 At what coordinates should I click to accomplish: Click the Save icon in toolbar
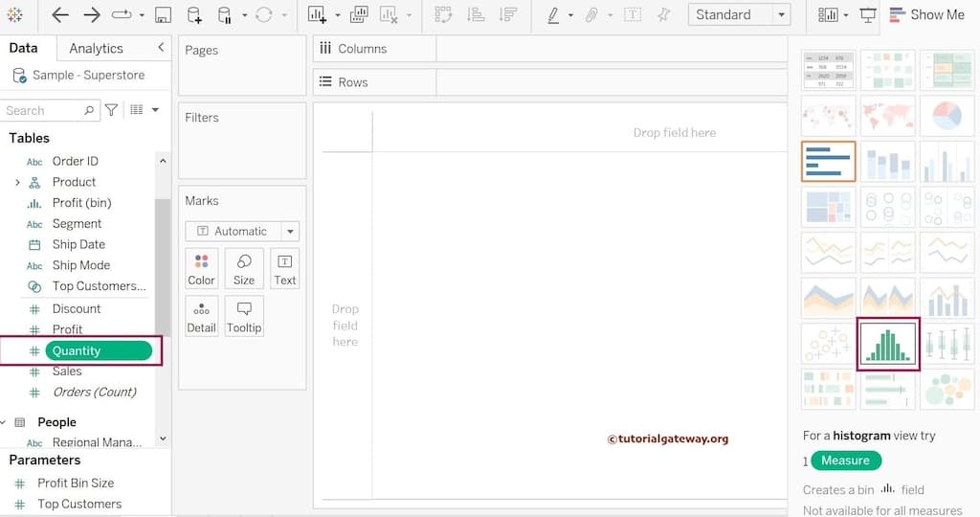pyautogui.click(x=163, y=14)
